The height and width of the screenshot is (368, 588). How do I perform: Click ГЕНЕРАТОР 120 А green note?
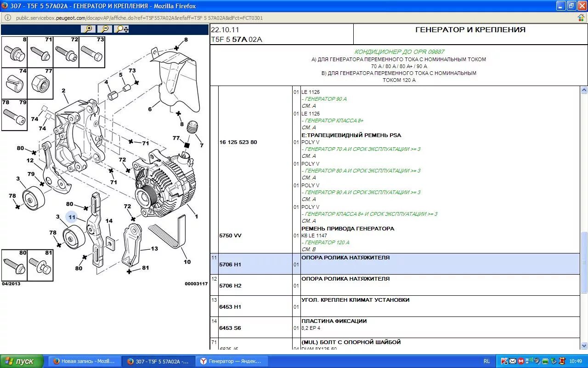pyautogui.click(x=326, y=242)
